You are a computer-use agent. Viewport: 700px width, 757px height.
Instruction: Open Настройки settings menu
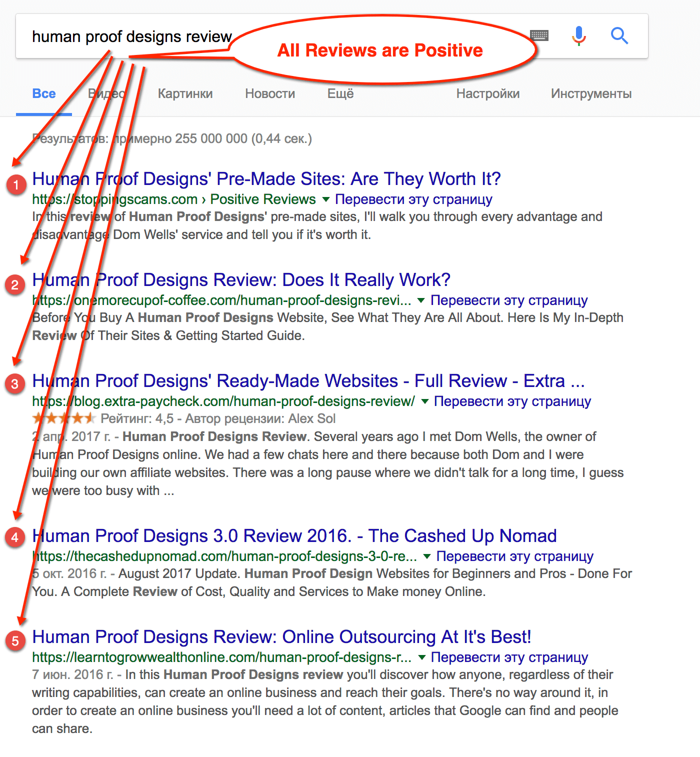[x=488, y=93]
